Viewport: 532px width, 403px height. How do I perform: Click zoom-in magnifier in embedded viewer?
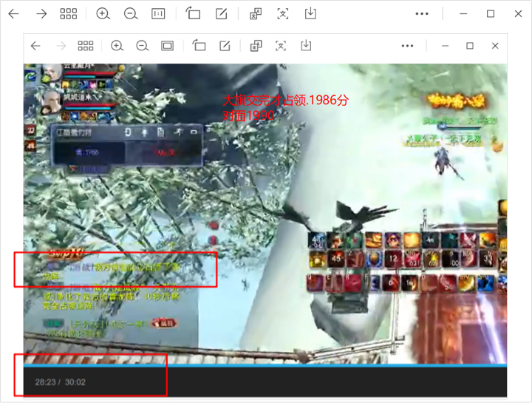pos(117,46)
